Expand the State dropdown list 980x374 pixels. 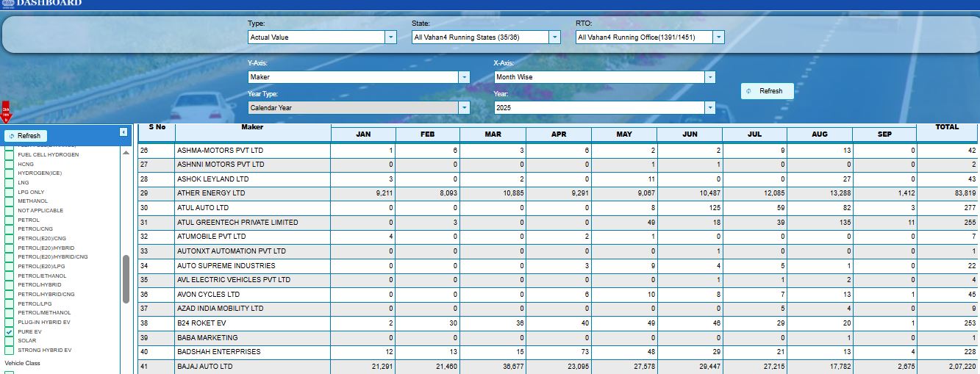(x=554, y=37)
